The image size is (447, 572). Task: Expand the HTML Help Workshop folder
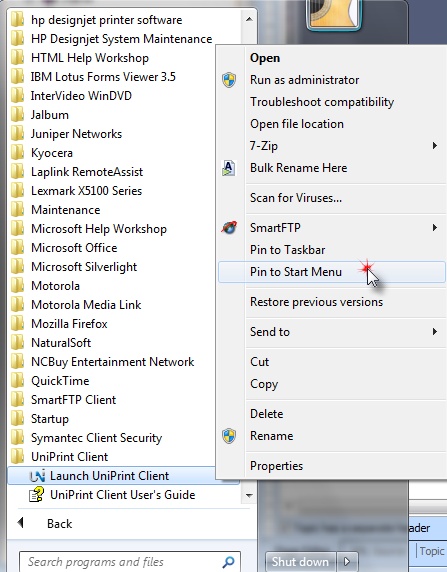tap(90, 58)
